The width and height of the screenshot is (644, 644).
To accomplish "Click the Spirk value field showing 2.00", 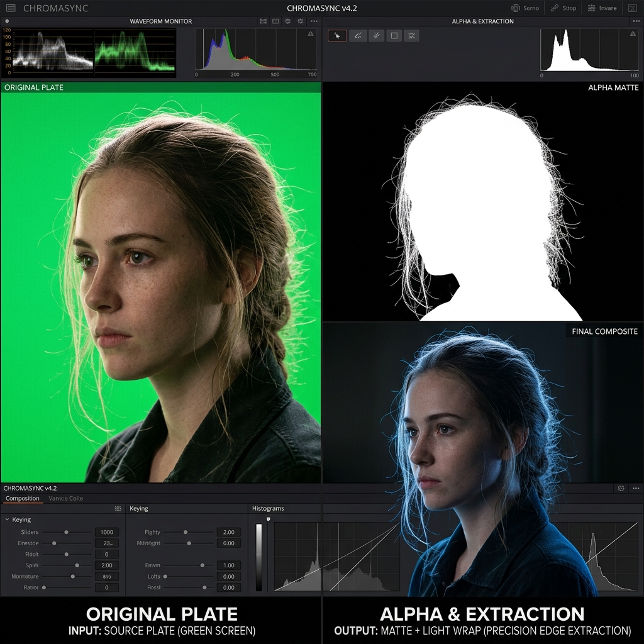I will [x=107, y=565].
